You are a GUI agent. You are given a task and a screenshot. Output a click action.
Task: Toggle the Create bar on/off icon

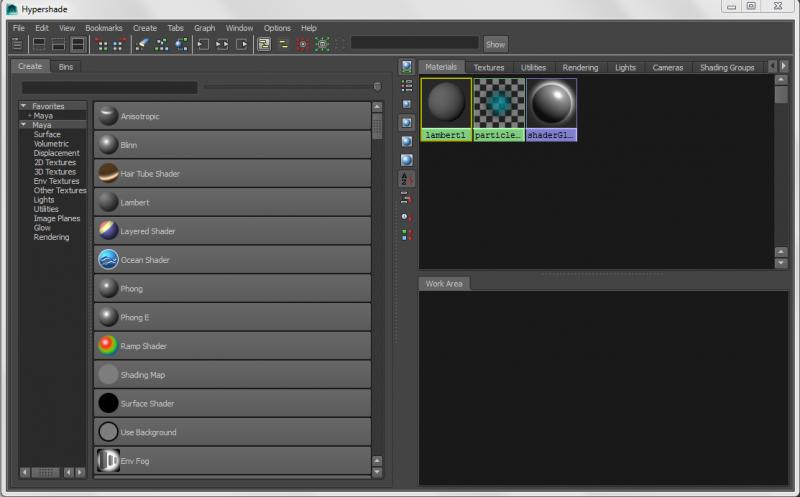[17, 44]
